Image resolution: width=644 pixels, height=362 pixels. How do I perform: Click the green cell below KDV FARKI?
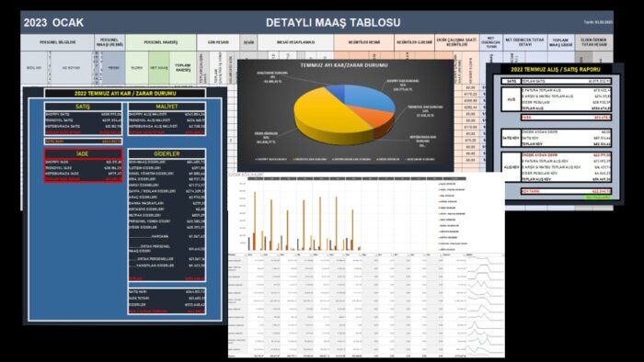tap(597, 198)
